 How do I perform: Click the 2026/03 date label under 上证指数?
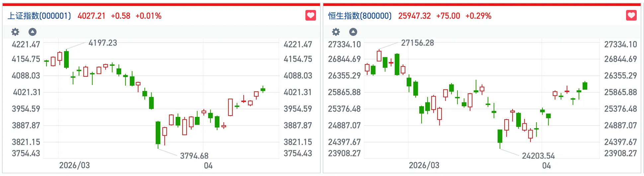[x=74, y=165]
